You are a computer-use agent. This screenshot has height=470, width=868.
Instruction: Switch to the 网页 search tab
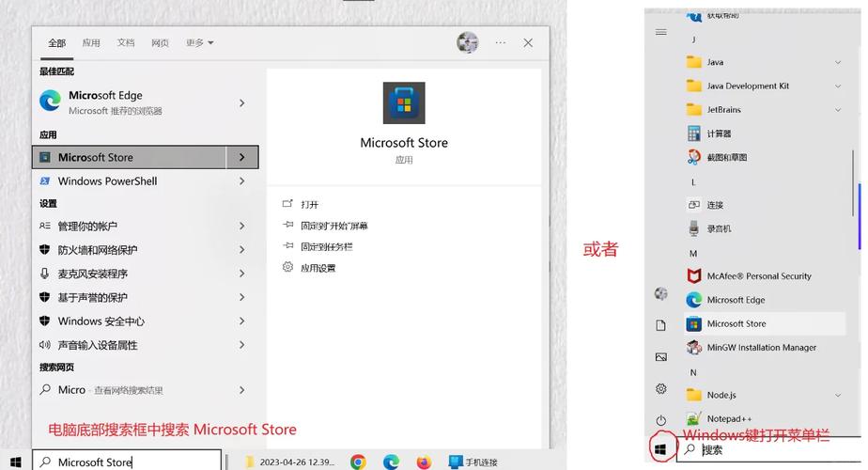tap(160, 42)
